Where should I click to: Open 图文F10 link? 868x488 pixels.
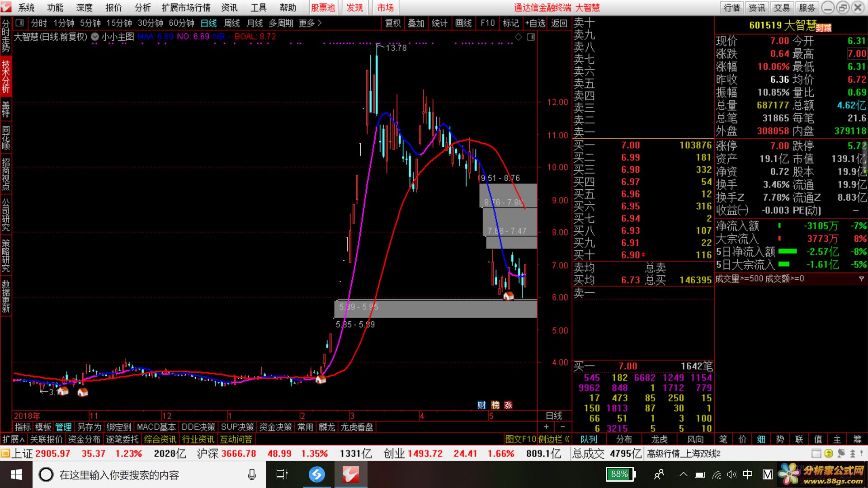click(520, 439)
